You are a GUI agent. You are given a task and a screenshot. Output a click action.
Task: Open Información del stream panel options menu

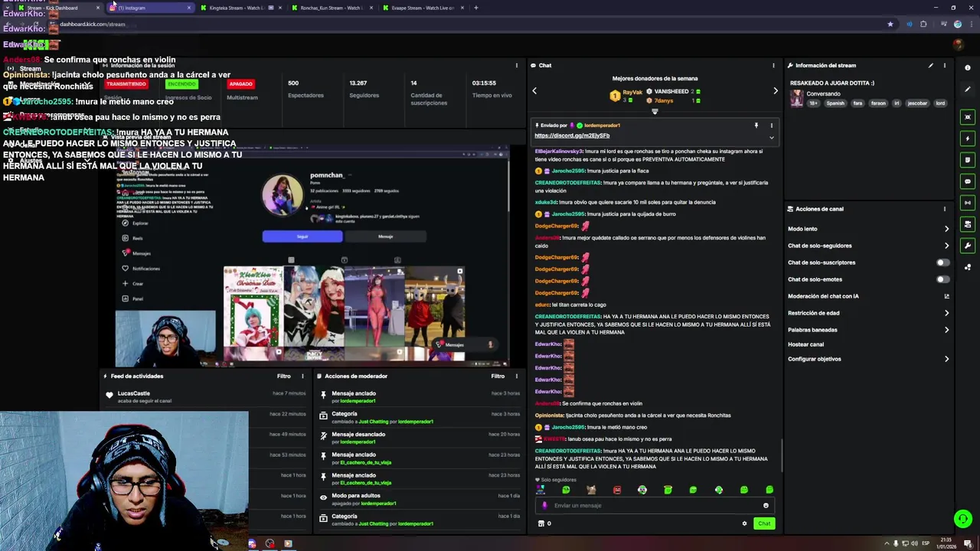(x=944, y=66)
